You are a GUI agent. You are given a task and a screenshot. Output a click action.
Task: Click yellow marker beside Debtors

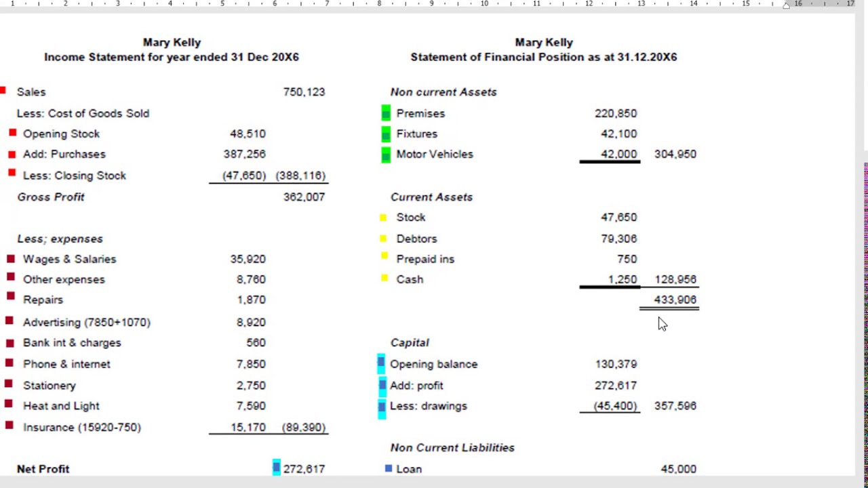pyautogui.click(x=383, y=239)
